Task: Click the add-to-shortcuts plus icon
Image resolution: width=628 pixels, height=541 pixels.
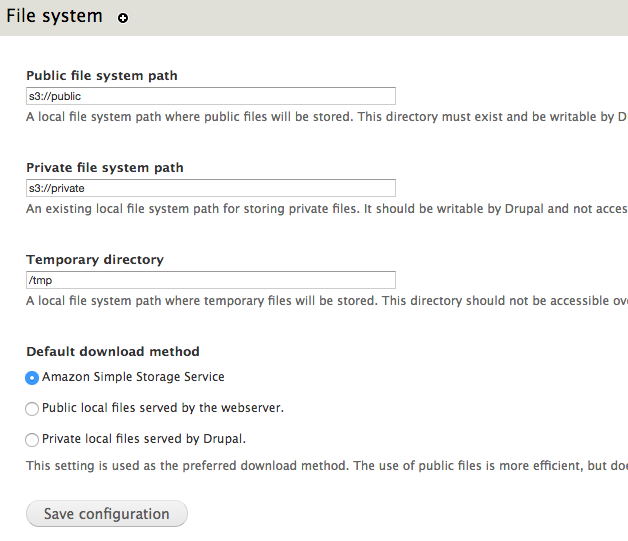Action: pos(123,18)
